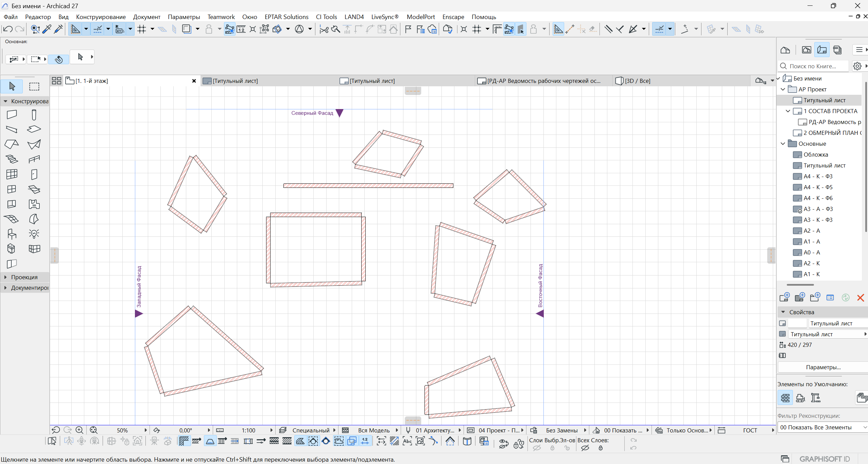The height and width of the screenshot is (464, 868).
Task: Select the Stair tool icon
Action: [x=12, y=159]
